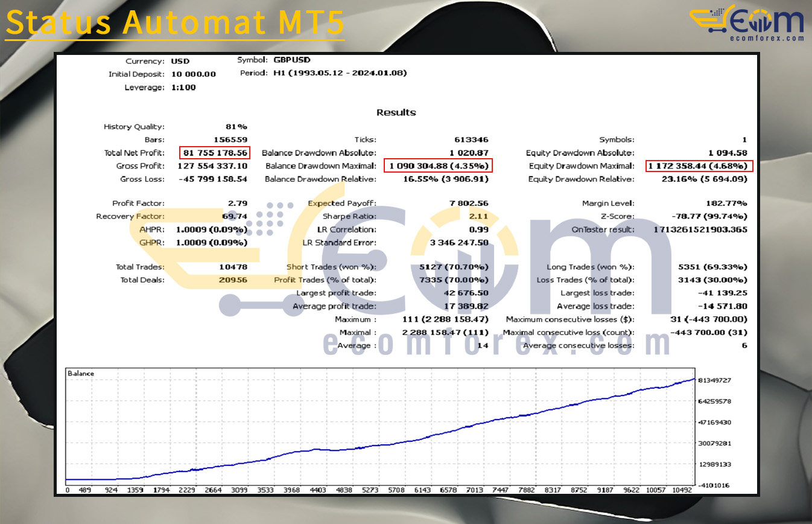Image resolution: width=812 pixels, height=524 pixels.
Task: Click the 10492 label on chart x-axis
Action: [x=682, y=491]
